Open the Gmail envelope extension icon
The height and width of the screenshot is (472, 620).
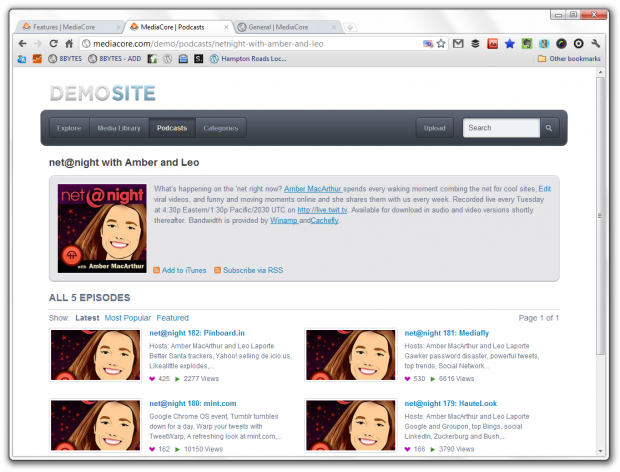(x=458, y=43)
